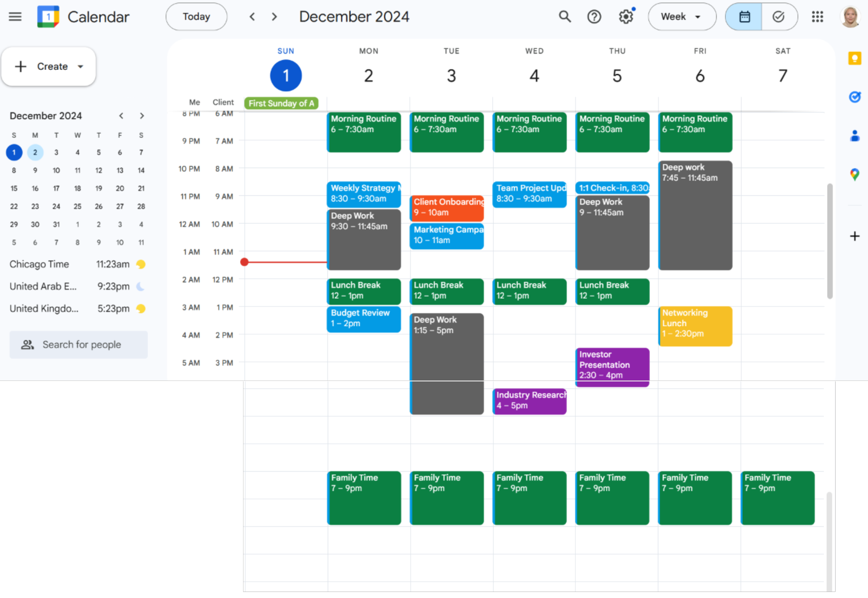The image size is (868, 598).
Task: Show previous month in mini calendar
Action: pyautogui.click(x=121, y=116)
